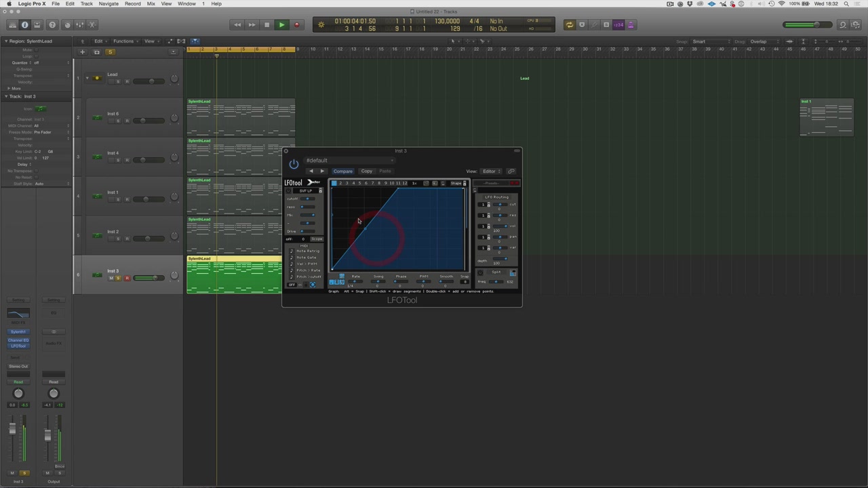Open the #default preset dropdown in LFOTool
This screenshot has width=868, height=488.
[349, 161]
